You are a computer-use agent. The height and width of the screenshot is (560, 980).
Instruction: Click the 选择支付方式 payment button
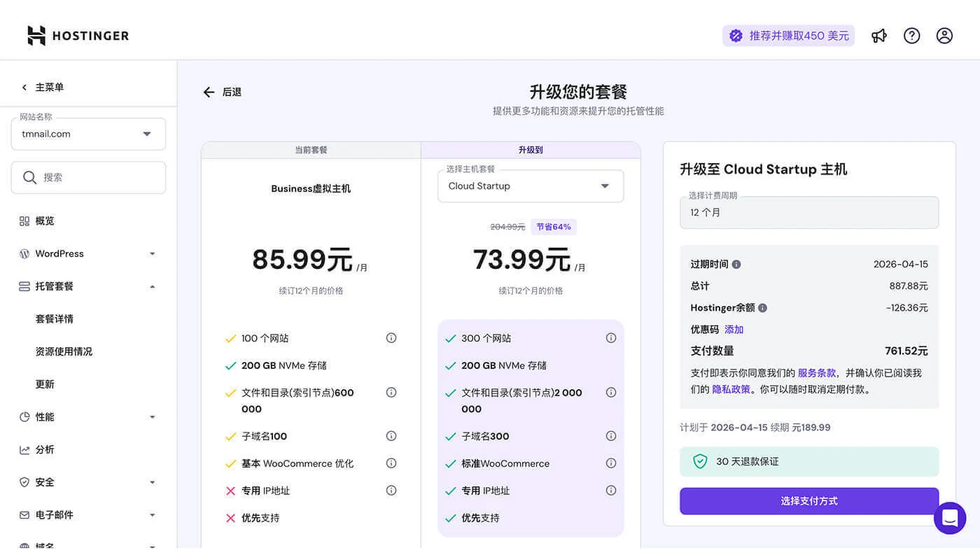pos(809,501)
